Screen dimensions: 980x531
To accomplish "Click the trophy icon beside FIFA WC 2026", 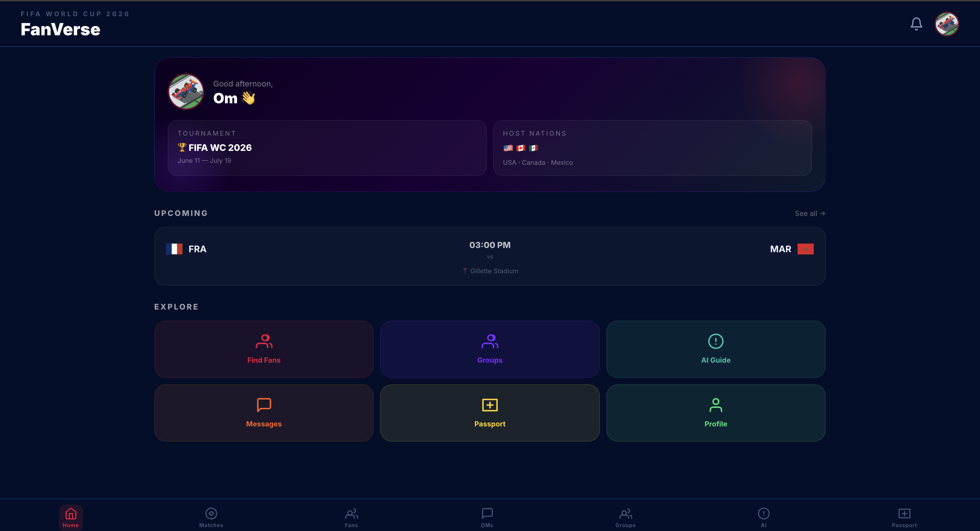I will point(182,147).
